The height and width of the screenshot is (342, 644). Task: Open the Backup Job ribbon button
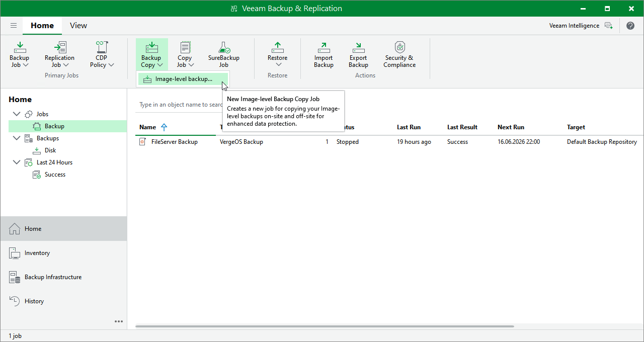(x=20, y=55)
